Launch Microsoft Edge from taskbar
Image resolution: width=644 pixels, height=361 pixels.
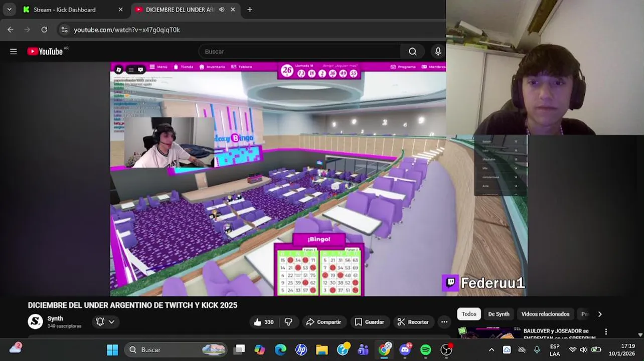280,349
